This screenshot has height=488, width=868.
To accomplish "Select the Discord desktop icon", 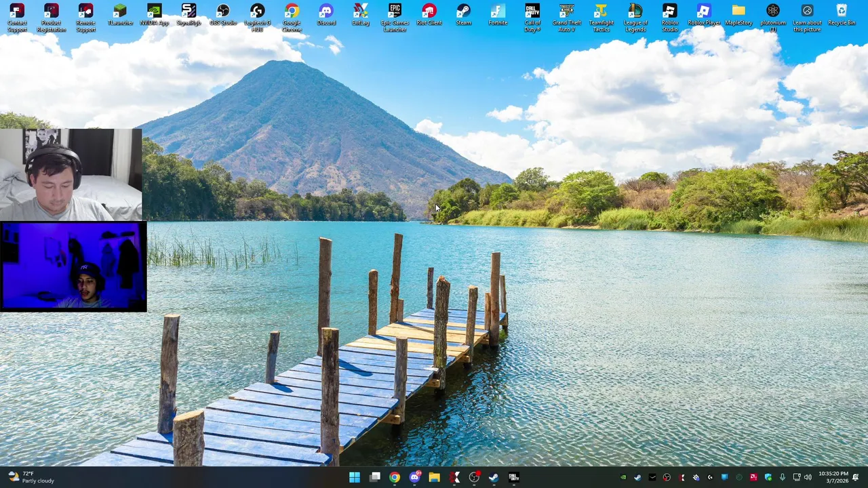I will pyautogui.click(x=326, y=15).
